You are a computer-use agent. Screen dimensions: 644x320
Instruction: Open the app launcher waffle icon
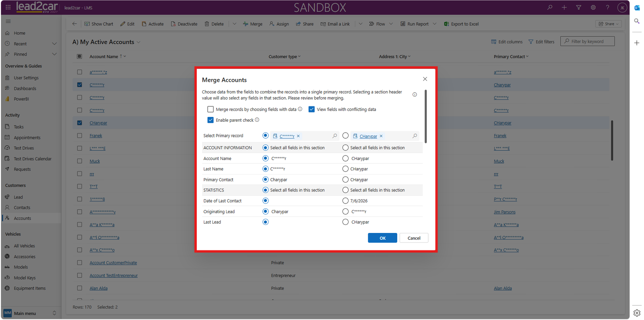pyautogui.click(x=8, y=7)
